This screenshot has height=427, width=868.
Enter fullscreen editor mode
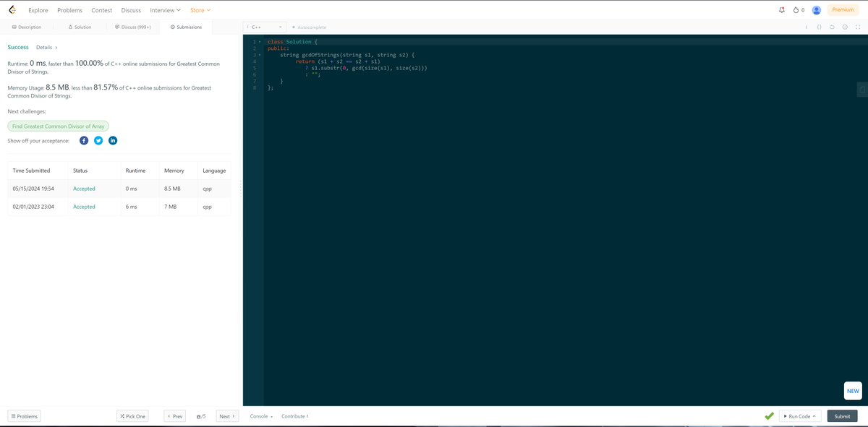click(858, 27)
